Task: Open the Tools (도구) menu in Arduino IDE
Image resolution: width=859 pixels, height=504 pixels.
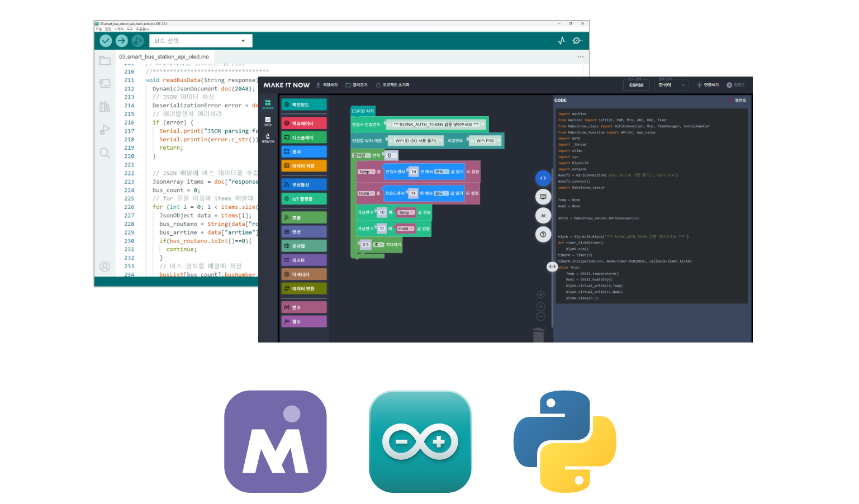Action: [130, 29]
